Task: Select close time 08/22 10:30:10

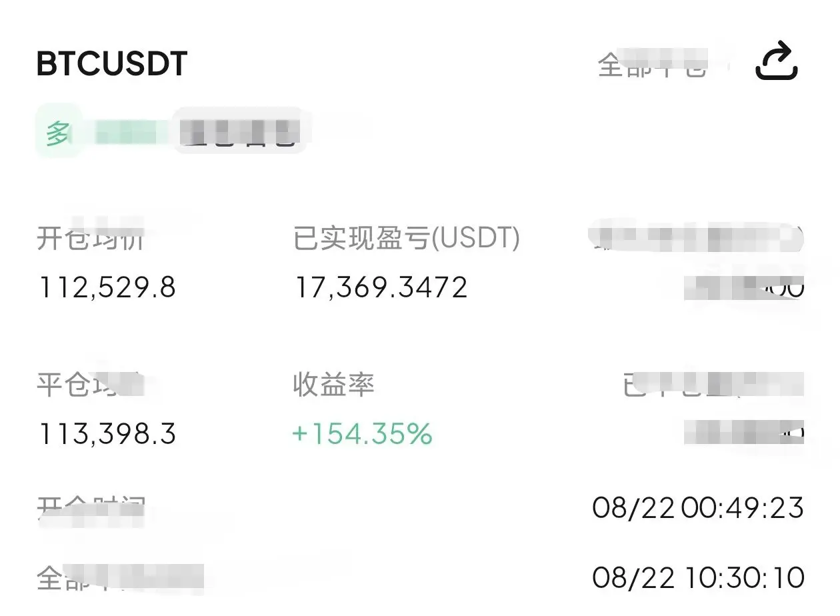Action: tap(698, 578)
